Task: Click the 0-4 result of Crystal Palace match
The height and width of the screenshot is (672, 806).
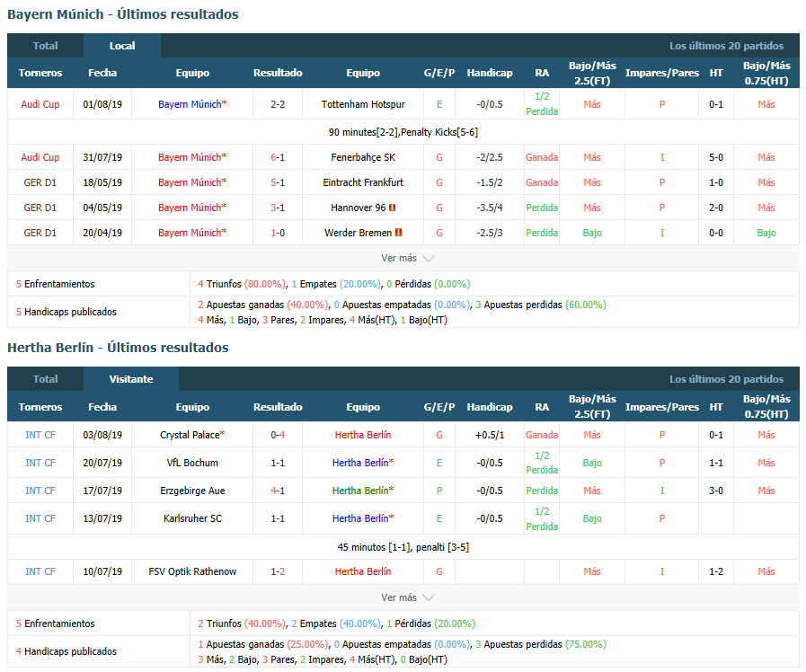Action: coord(278,435)
